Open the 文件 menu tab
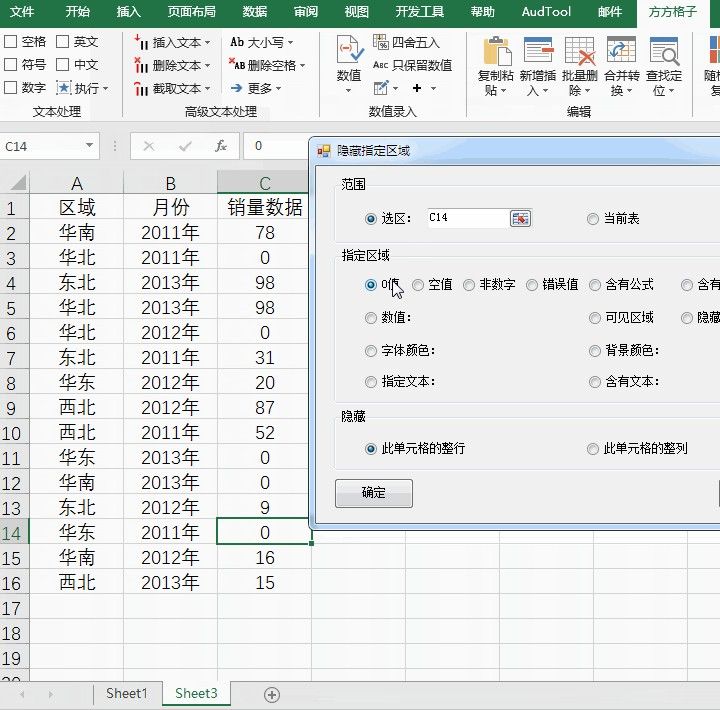This screenshot has width=720, height=710. tap(22, 11)
